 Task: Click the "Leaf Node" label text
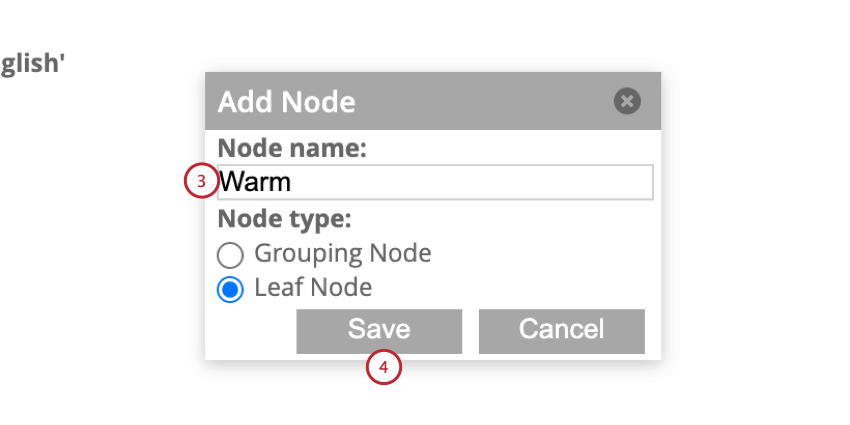(x=313, y=288)
